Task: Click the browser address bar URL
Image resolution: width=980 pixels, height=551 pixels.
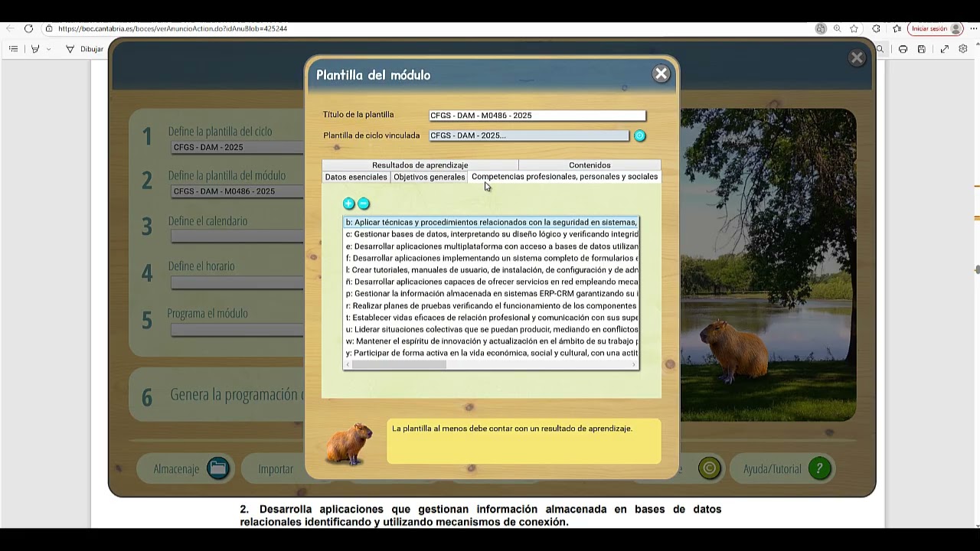Action: pyautogui.click(x=172, y=28)
